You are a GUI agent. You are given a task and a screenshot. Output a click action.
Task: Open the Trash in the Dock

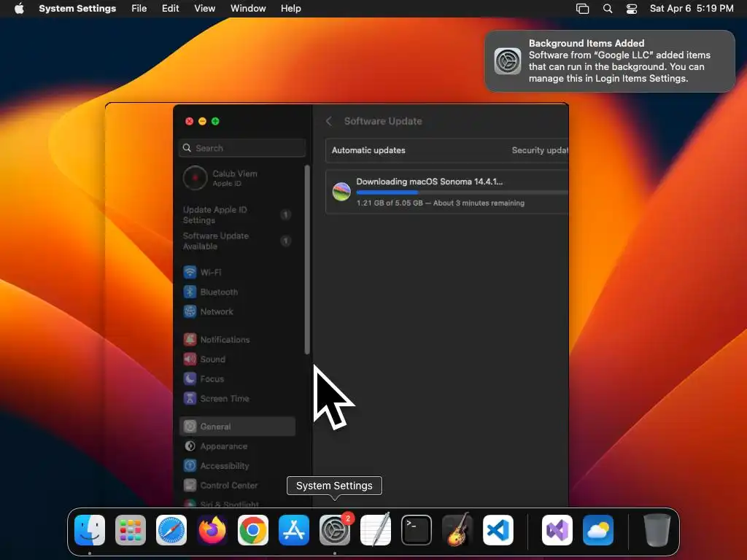(657, 530)
